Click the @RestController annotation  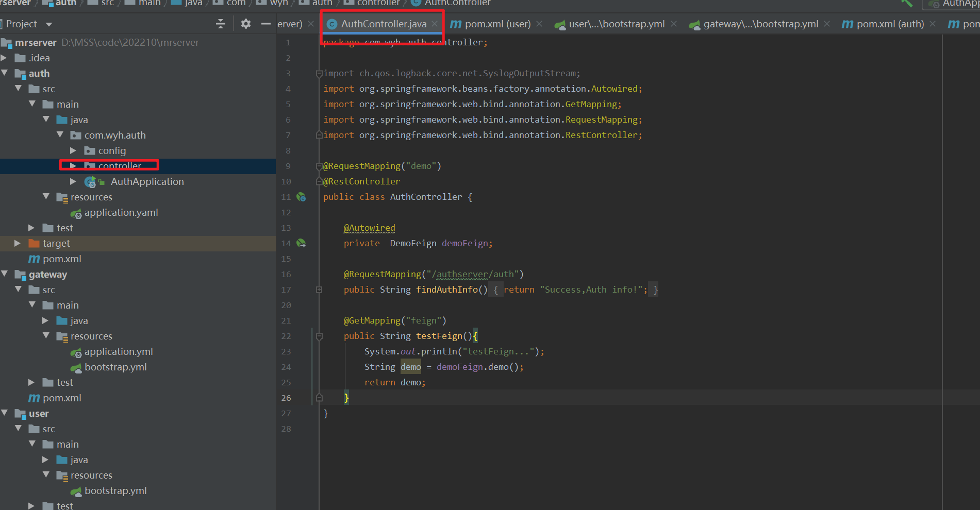[361, 181]
